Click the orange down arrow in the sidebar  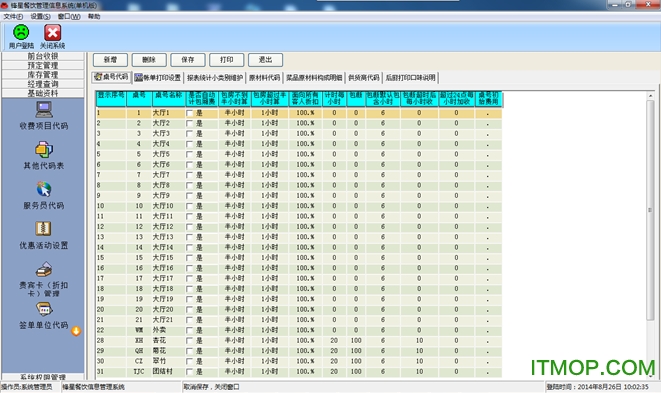(76, 331)
